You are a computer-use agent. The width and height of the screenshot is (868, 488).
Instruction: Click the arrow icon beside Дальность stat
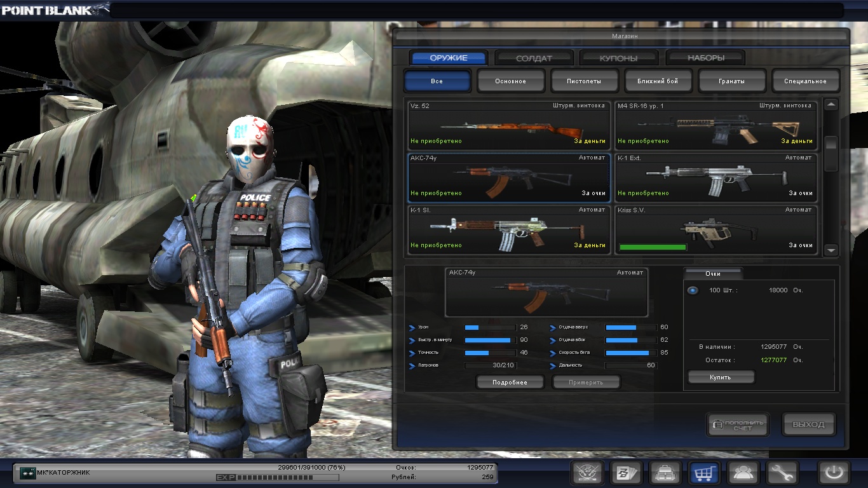(x=553, y=366)
